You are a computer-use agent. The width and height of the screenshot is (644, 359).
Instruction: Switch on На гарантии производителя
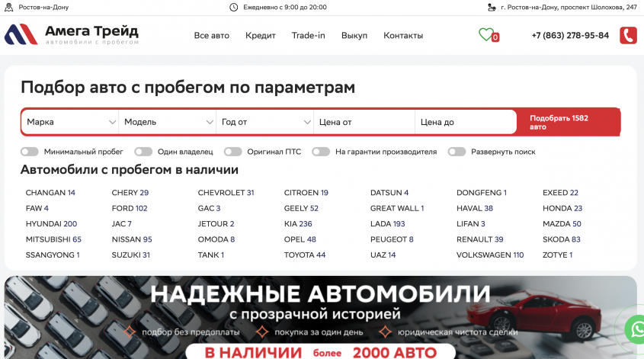pos(321,152)
